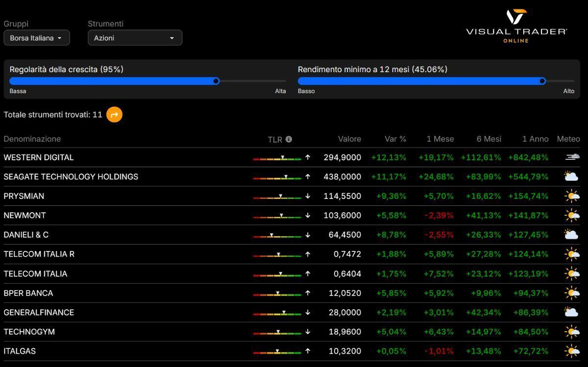Click the TLR color bar for Western Digital
588x367 pixels.
pyautogui.click(x=278, y=157)
